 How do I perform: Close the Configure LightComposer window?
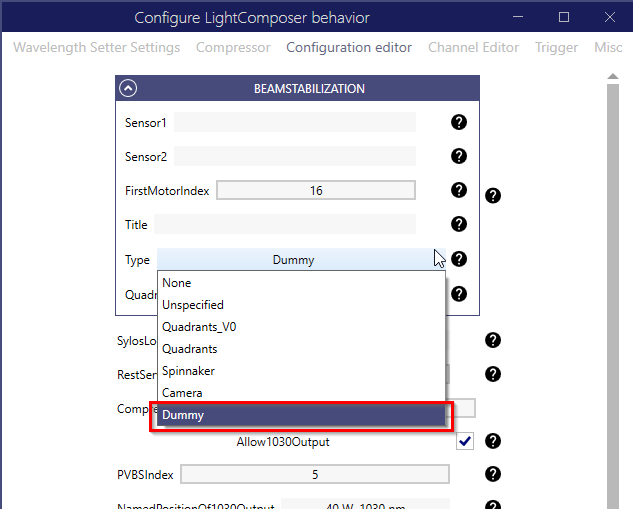[x=610, y=17]
